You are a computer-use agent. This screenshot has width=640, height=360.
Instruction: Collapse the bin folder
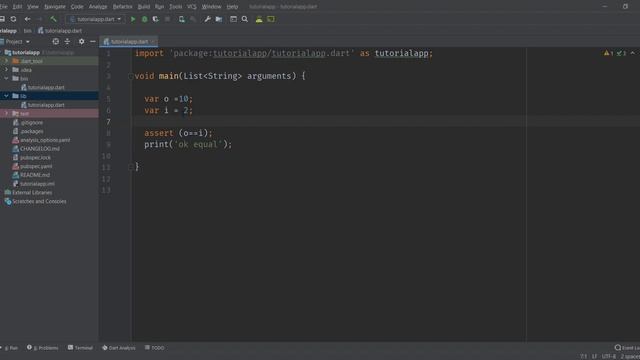tap(6, 78)
